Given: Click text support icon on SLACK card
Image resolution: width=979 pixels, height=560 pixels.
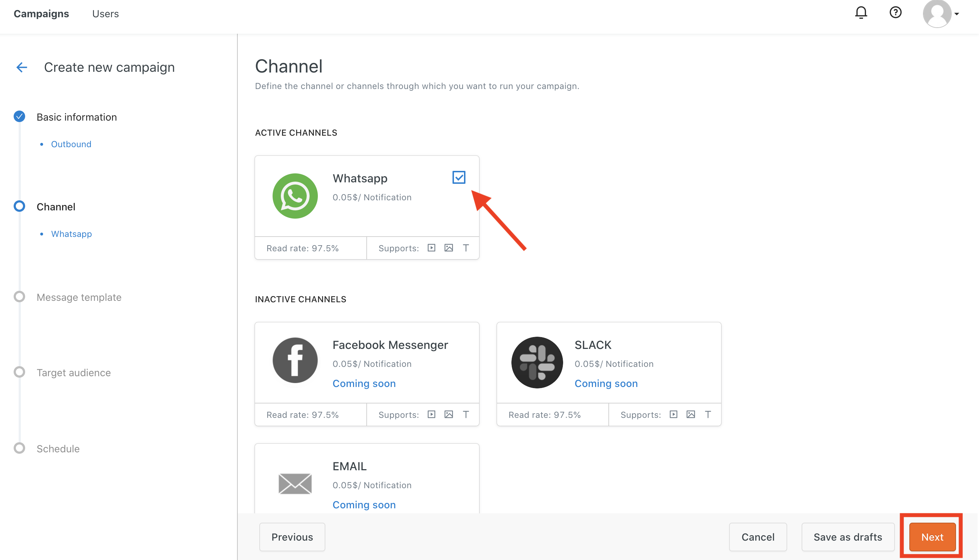Looking at the screenshot, I should [x=708, y=414].
